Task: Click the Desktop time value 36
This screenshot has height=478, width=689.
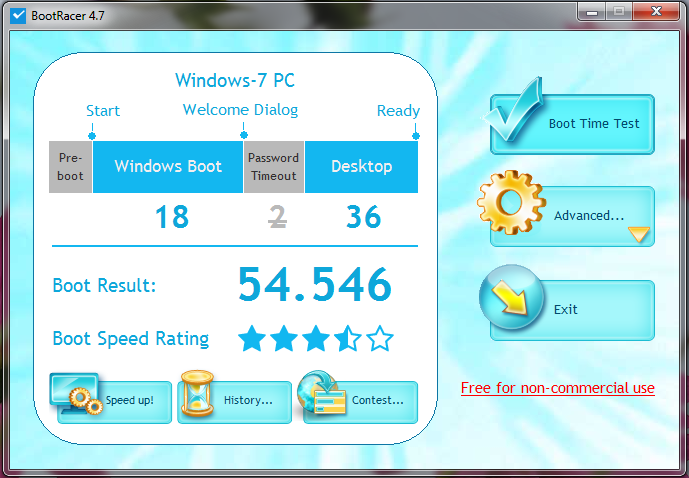Action: click(x=363, y=217)
